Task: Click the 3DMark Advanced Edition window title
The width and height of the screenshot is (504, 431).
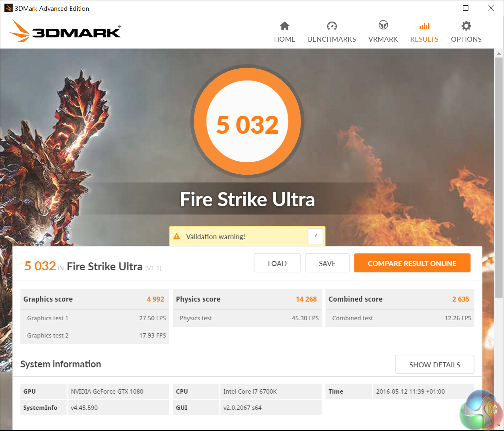Action: 52,8
